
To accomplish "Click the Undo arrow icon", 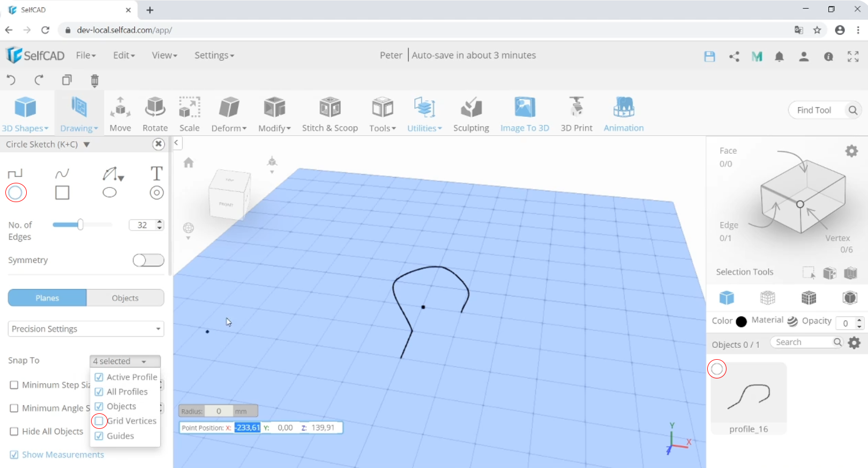I will 11,80.
